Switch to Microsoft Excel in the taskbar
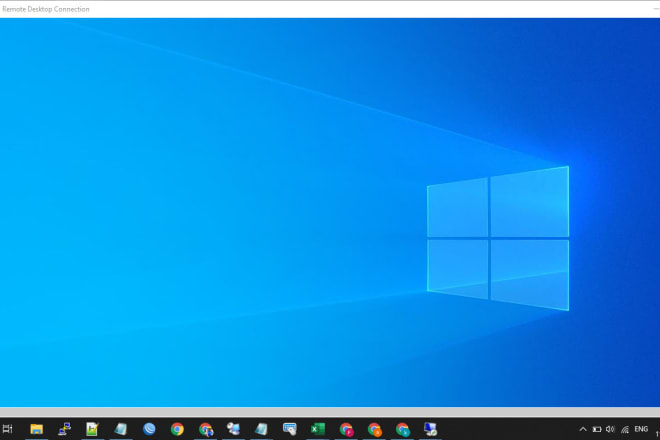660x440 pixels. coord(318,429)
